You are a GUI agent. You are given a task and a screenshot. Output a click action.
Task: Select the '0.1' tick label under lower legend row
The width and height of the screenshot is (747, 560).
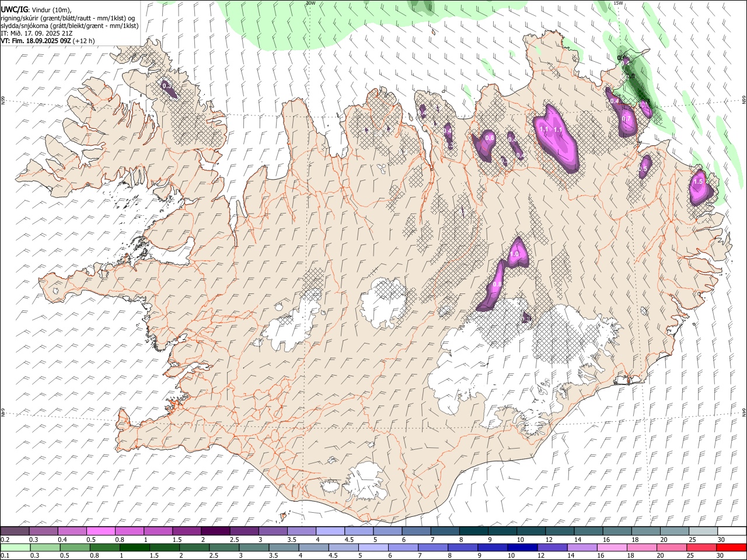click(x=4, y=556)
